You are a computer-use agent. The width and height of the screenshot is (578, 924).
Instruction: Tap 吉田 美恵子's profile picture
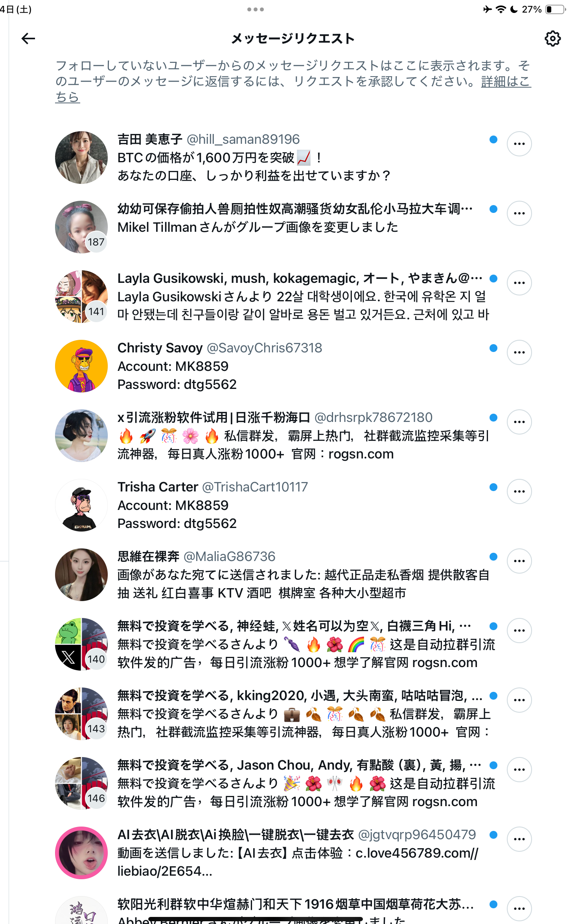[x=81, y=158]
